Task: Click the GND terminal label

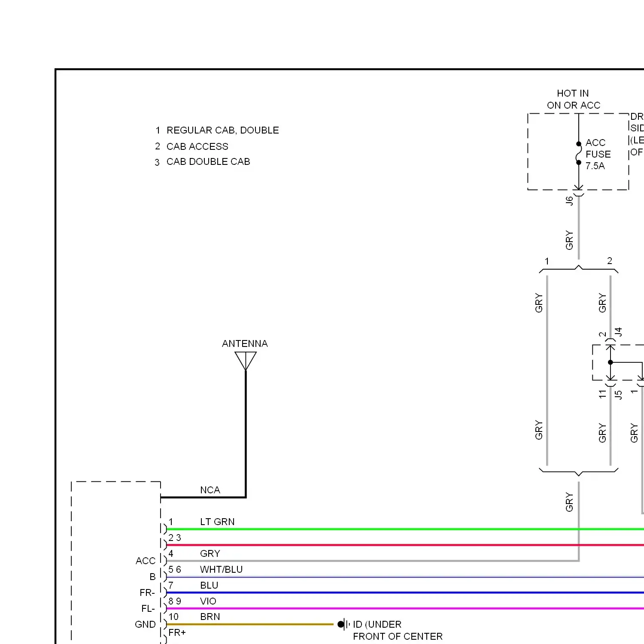Action: pos(145,624)
